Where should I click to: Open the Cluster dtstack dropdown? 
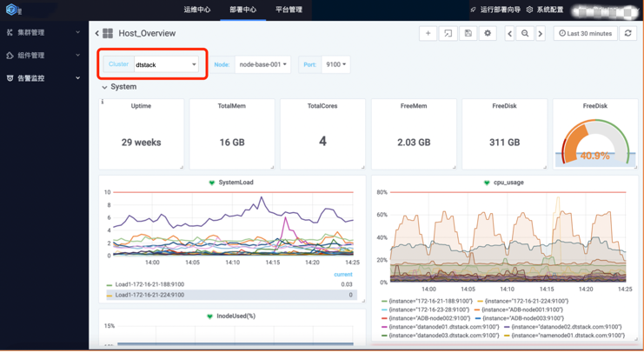coord(165,64)
